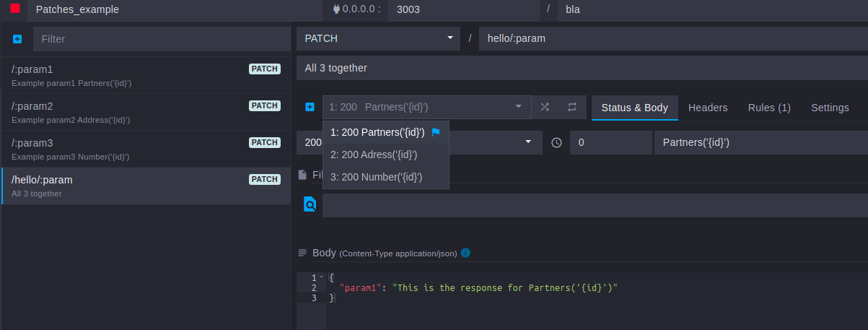Image resolution: width=868 pixels, height=330 pixels.
Task: Switch to Headers tab
Action: (708, 108)
